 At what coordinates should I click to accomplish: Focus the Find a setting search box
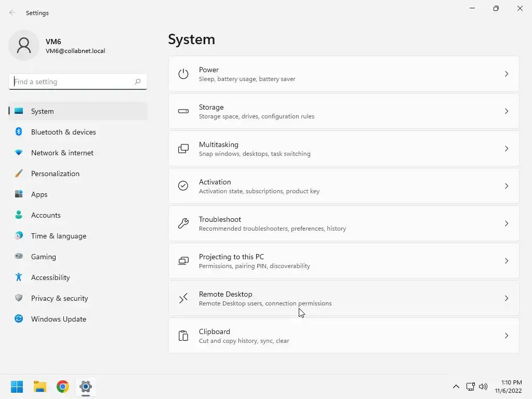pyautogui.click(x=78, y=82)
